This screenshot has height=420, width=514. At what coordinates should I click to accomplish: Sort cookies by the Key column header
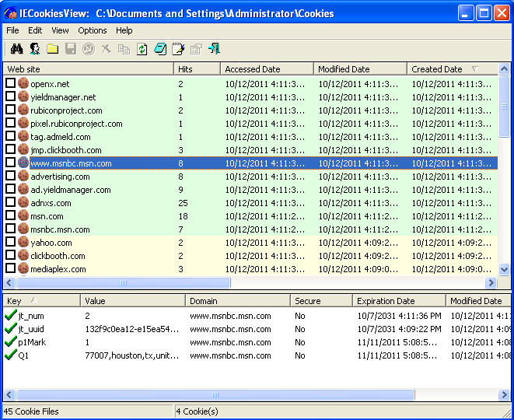click(42, 301)
